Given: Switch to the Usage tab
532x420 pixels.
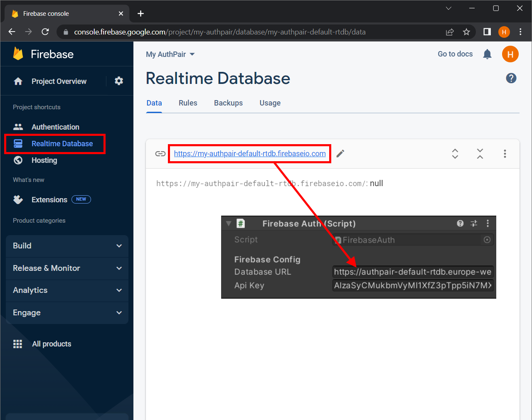Looking at the screenshot, I should coord(270,103).
